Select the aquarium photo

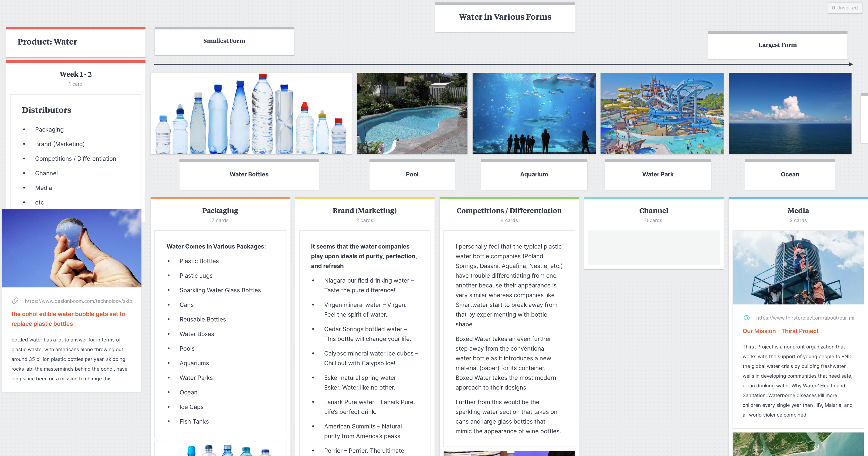[x=534, y=113]
